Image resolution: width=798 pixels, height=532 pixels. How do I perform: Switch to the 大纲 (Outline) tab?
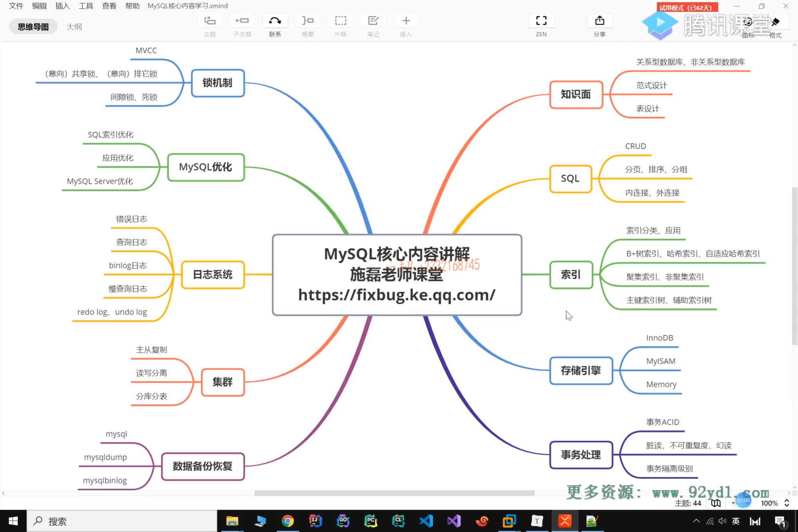click(x=74, y=26)
